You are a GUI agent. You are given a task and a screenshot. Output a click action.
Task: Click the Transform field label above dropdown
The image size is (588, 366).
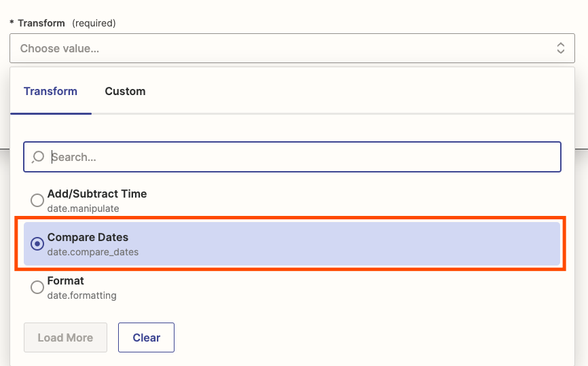(41, 23)
